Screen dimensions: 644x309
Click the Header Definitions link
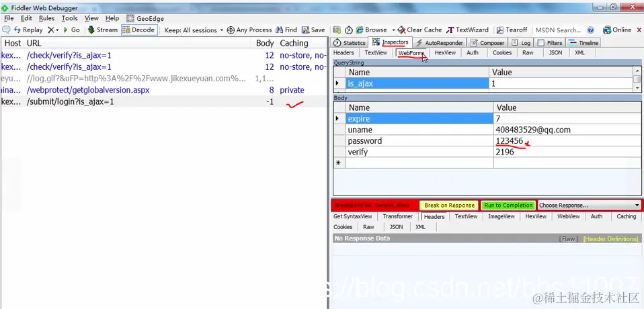611,239
